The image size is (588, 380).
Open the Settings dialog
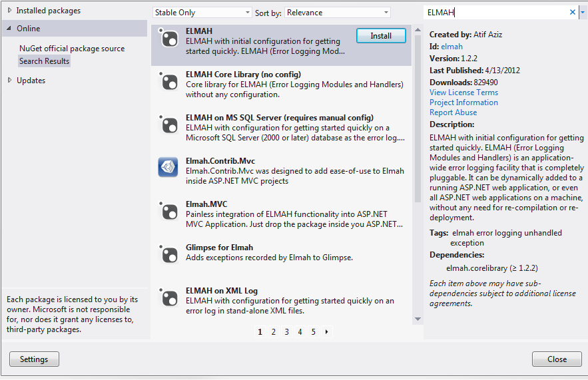[x=34, y=359]
